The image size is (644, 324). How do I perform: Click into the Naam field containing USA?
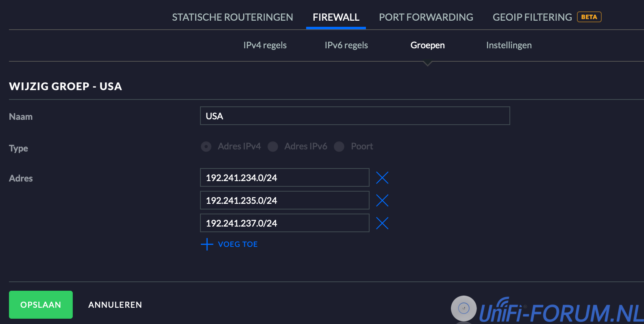point(355,116)
